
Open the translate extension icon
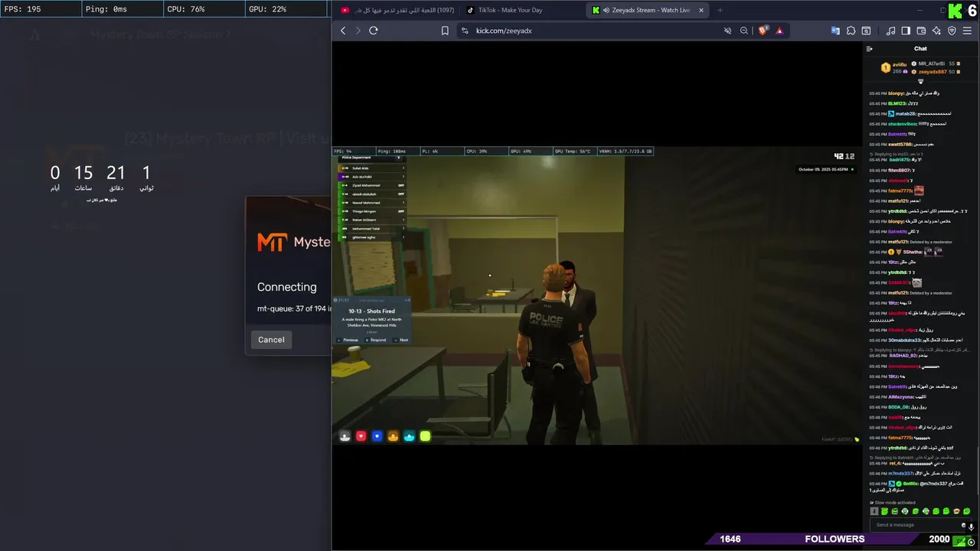click(836, 31)
